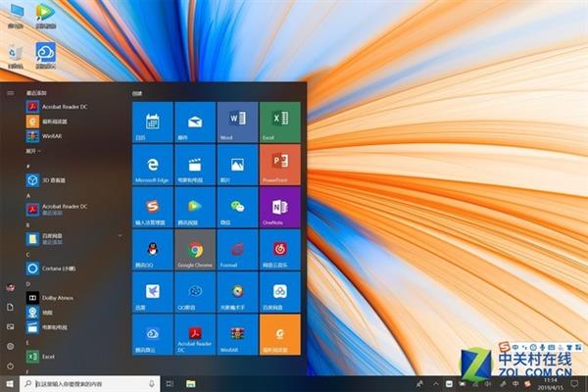The height and width of the screenshot is (392, 588).
Task: Open Settings gear in the Start menu
Action: [x=11, y=346]
